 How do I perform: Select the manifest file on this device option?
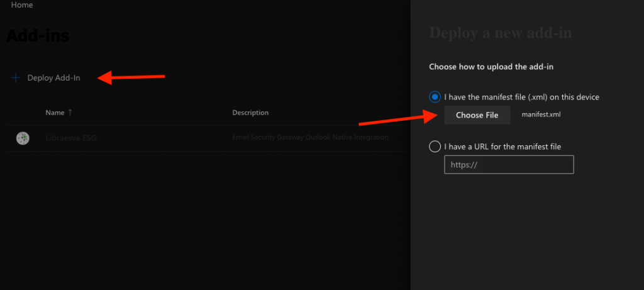click(435, 98)
